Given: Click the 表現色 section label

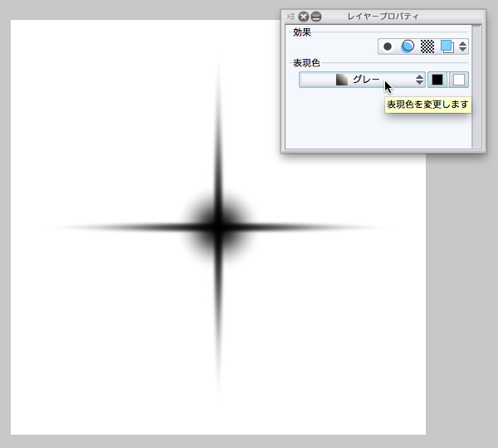Looking at the screenshot, I should click(306, 63).
